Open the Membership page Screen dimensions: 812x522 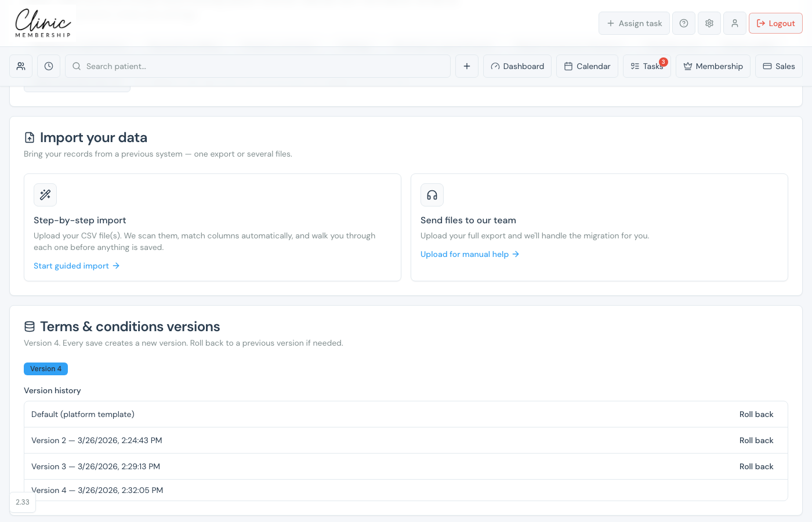(713, 66)
